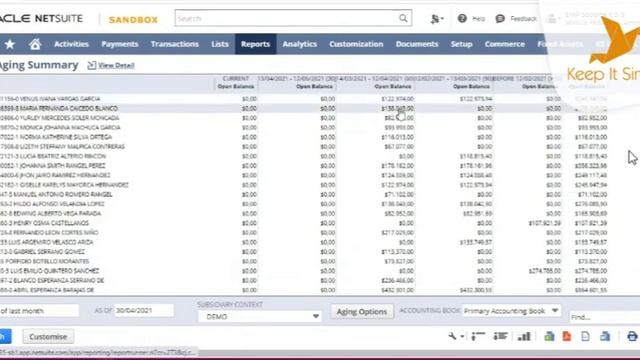Screen dimensions: 640x360
Task: Select the GABRIEL SERRANO GOMEZ row
Action: 304,252
